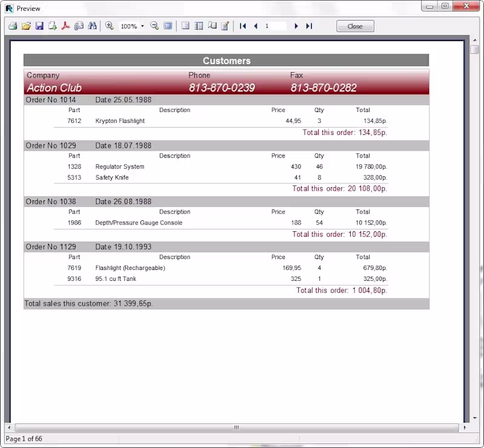
Task: Click the Page 1 of 66 status text
Action: (x=24, y=439)
